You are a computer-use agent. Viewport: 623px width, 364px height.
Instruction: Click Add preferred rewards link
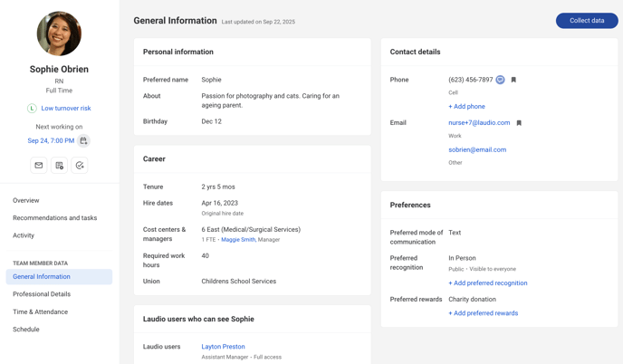point(483,313)
